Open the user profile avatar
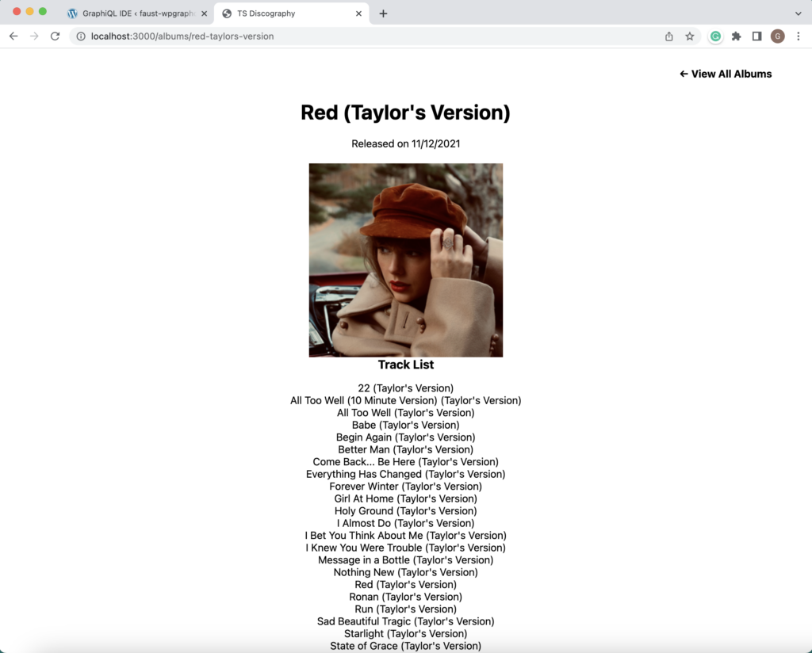This screenshot has width=812, height=653. pos(777,36)
